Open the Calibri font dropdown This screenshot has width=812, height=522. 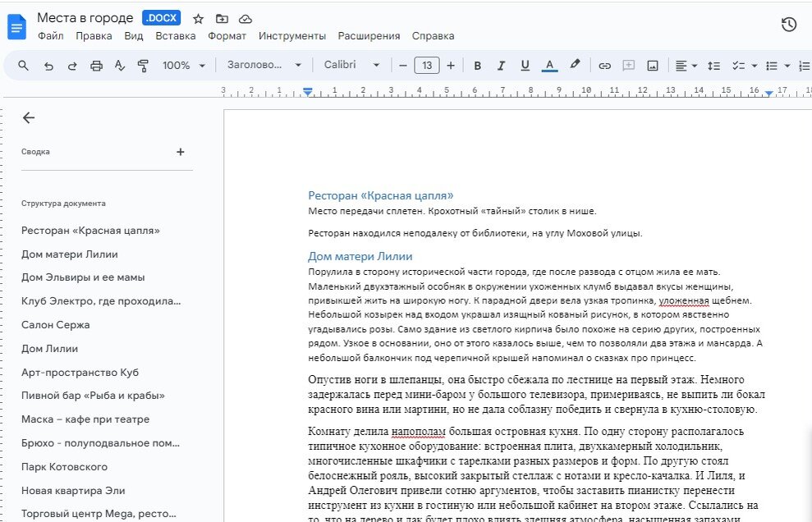click(x=352, y=66)
